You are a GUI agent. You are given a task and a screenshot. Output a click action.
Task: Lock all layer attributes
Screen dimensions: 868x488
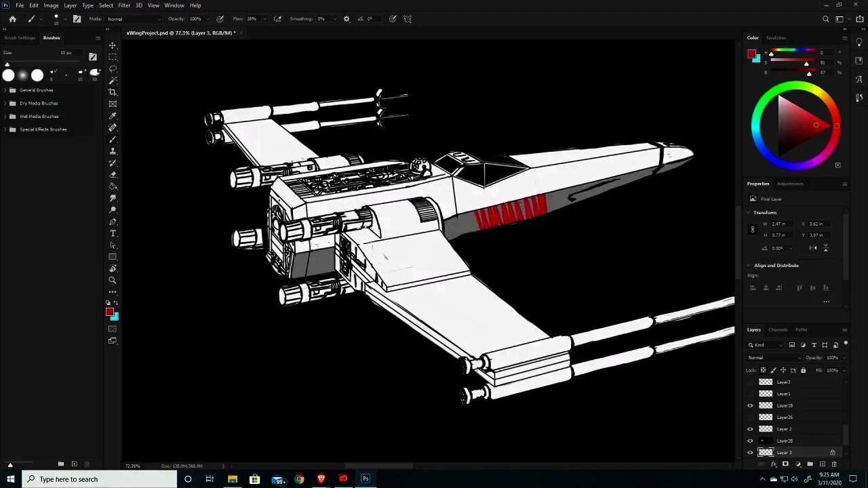[x=804, y=370]
